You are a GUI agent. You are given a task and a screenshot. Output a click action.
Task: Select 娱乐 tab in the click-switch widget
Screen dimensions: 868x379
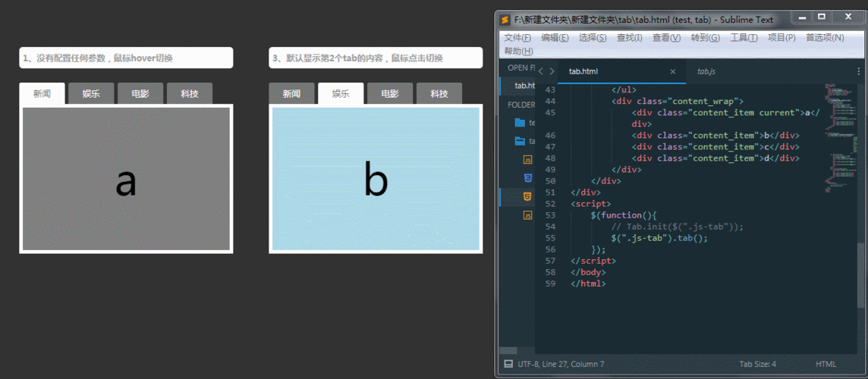click(x=341, y=93)
